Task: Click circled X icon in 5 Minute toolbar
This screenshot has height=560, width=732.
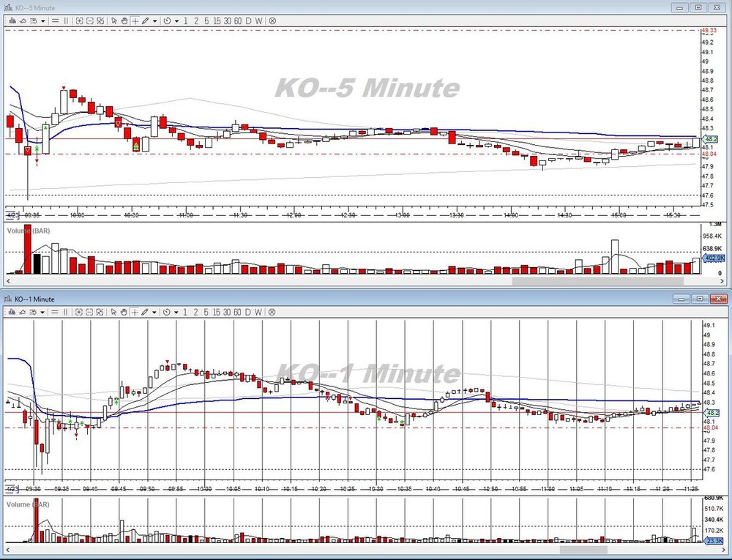Action: point(272,21)
